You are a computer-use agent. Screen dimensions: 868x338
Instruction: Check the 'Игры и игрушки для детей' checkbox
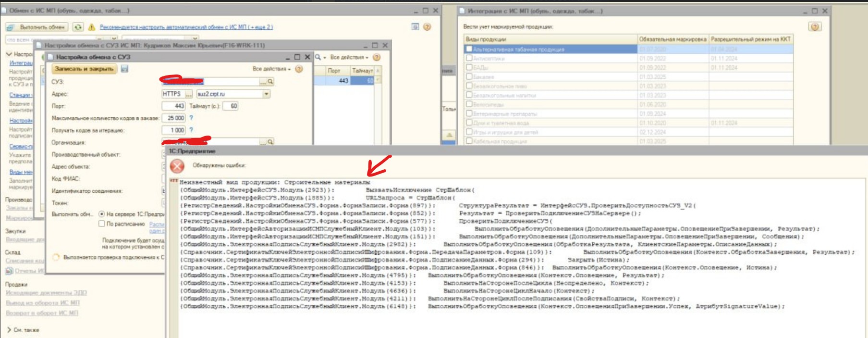click(469, 132)
